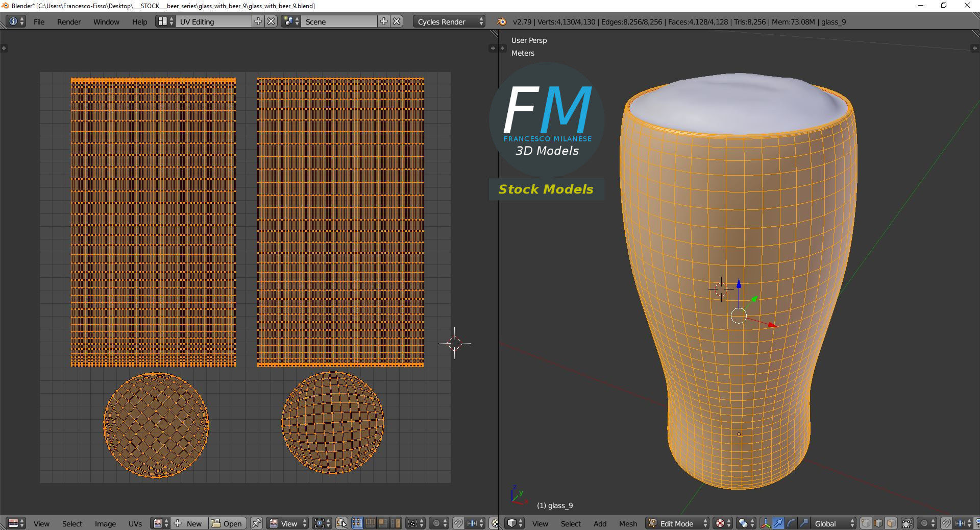
Task: Enable translate manipulator arrow
Action: point(778,523)
